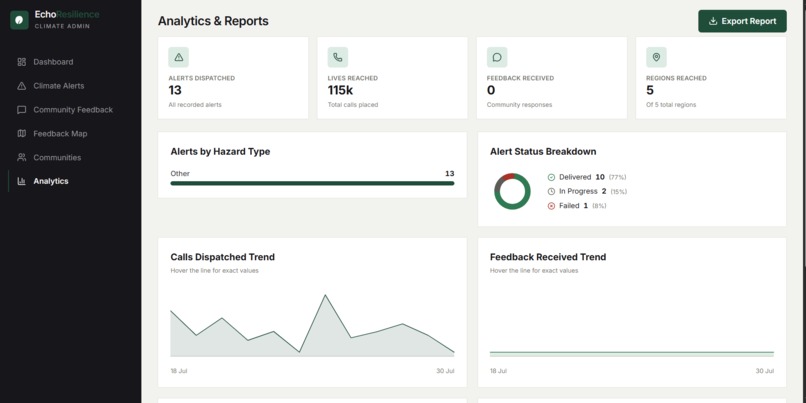This screenshot has width=806, height=403.
Task: Click the Calls Dispatched Trend title
Action: (x=223, y=257)
